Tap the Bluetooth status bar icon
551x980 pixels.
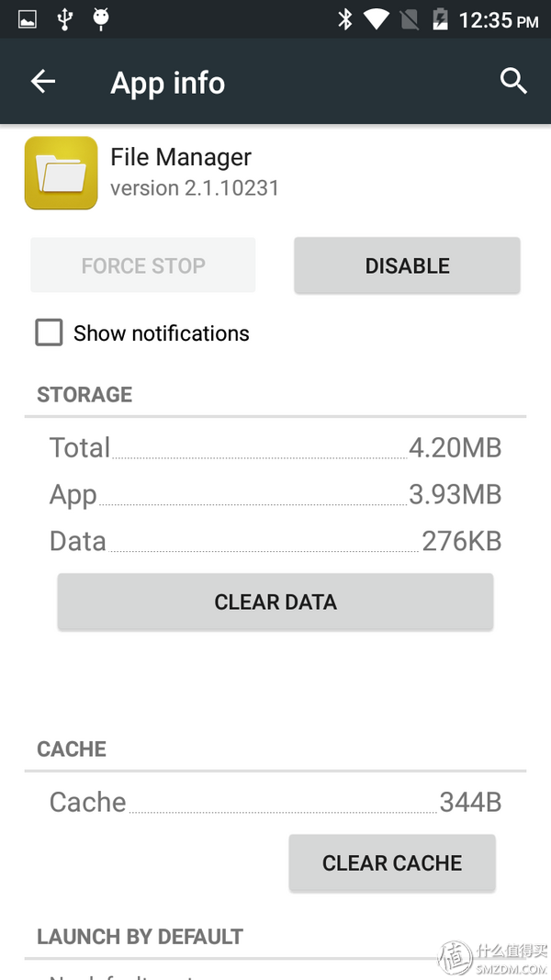[x=345, y=19]
